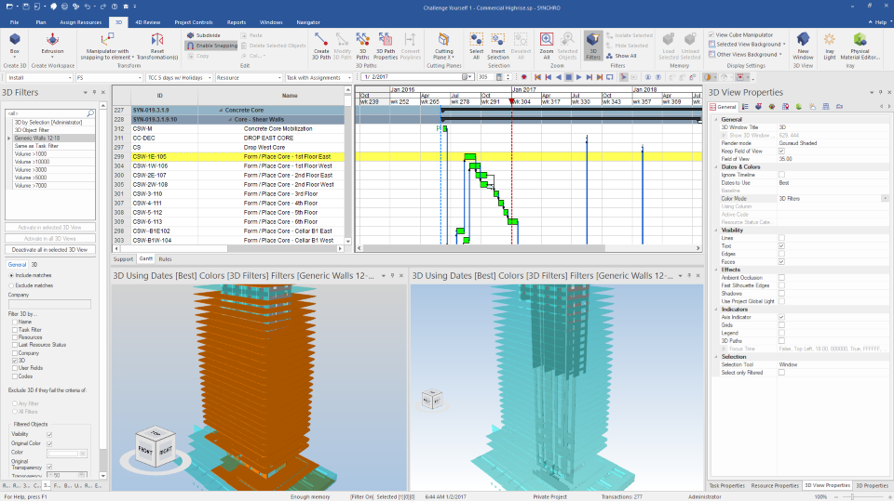Collapse the Concrete Core tree row
The height and width of the screenshot is (501, 894).
pyautogui.click(x=221, y=110)
